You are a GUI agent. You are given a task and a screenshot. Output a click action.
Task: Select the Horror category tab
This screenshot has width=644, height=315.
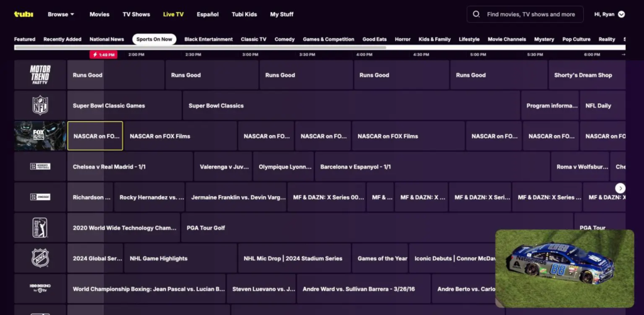pyautogui.click(x=402, y=40)
